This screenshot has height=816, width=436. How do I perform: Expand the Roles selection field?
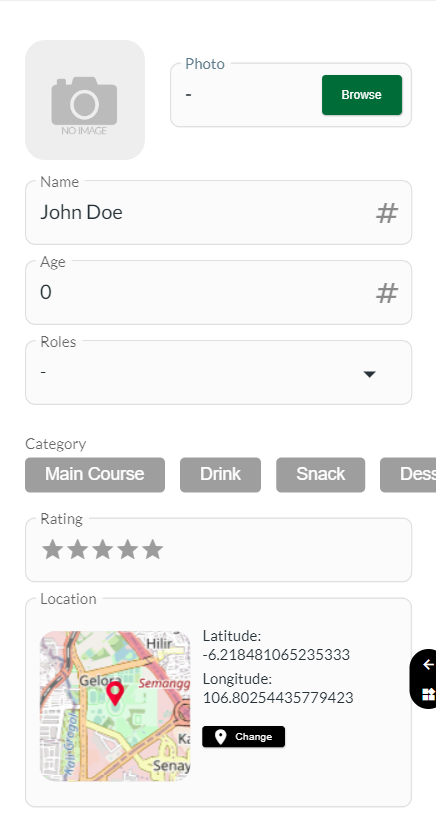pos(219,373)
